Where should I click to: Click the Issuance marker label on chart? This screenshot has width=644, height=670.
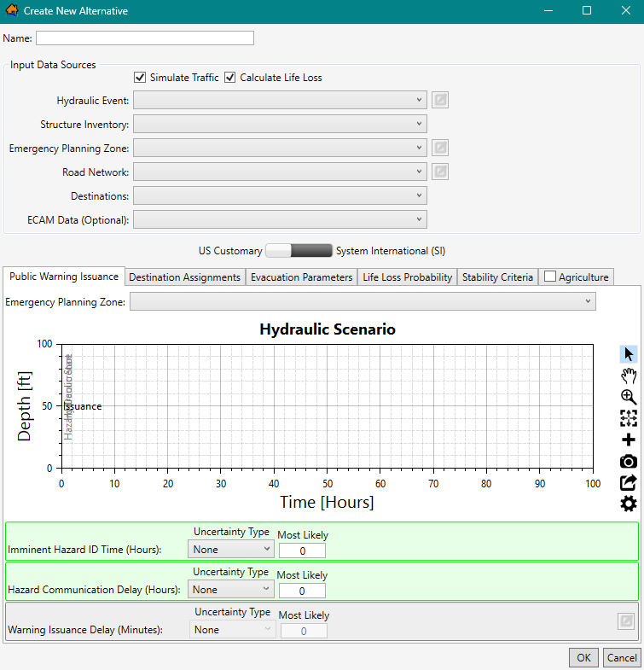(83, 406)
